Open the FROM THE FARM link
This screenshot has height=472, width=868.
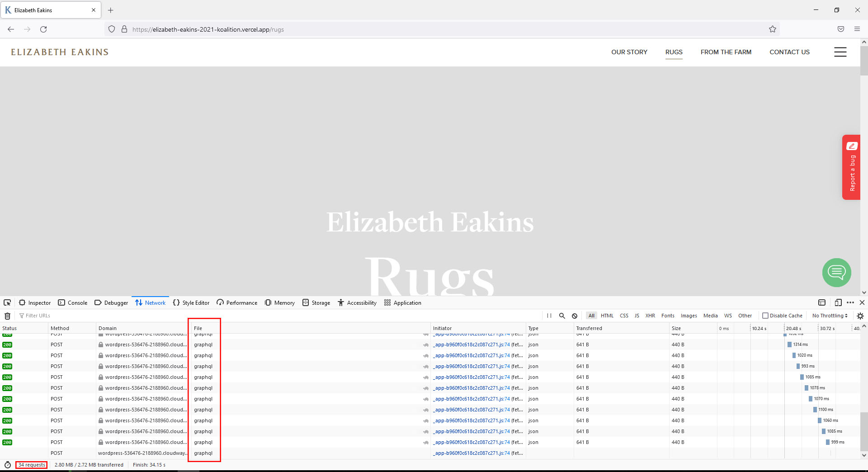click(726, 52)
